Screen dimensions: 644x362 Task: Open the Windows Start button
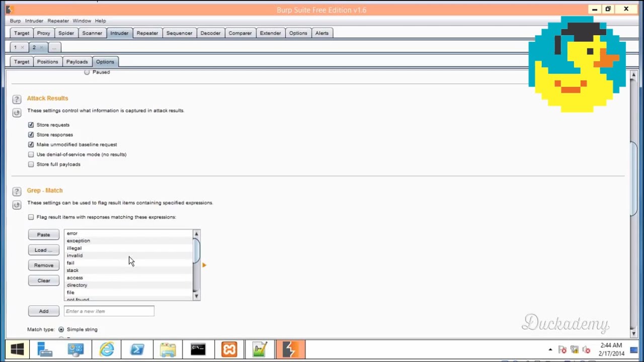pyautogui.click(x=17, y=349)
